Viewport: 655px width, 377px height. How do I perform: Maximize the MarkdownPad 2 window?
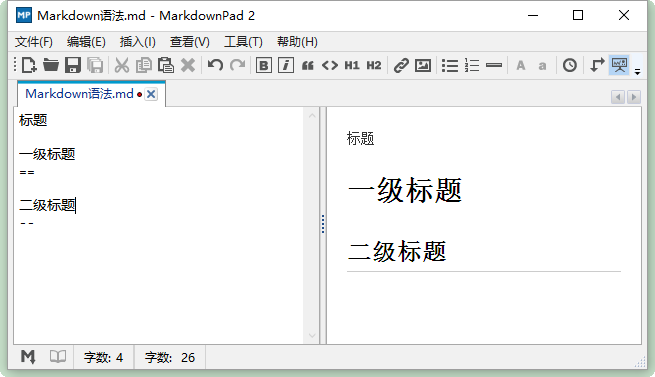[x=578, y=15]
